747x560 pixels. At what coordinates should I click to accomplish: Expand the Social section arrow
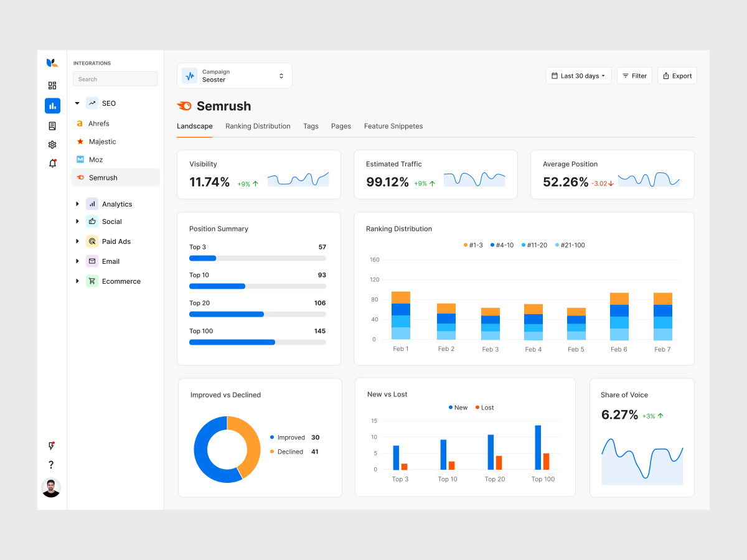click(x=77, y=222)
